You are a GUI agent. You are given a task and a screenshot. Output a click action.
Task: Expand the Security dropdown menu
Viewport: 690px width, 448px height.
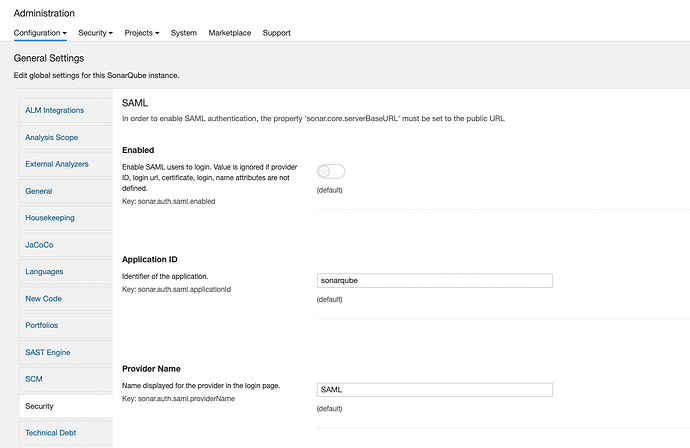click(95, 33)
